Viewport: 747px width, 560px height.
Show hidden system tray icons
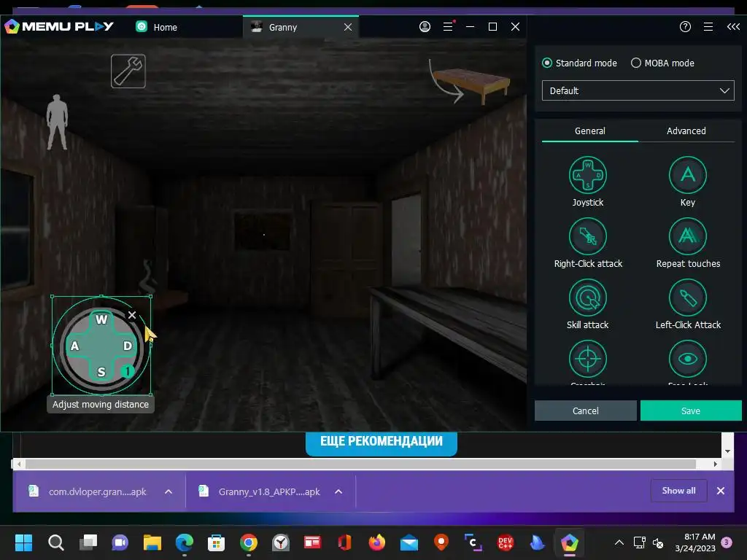[619, 542]
